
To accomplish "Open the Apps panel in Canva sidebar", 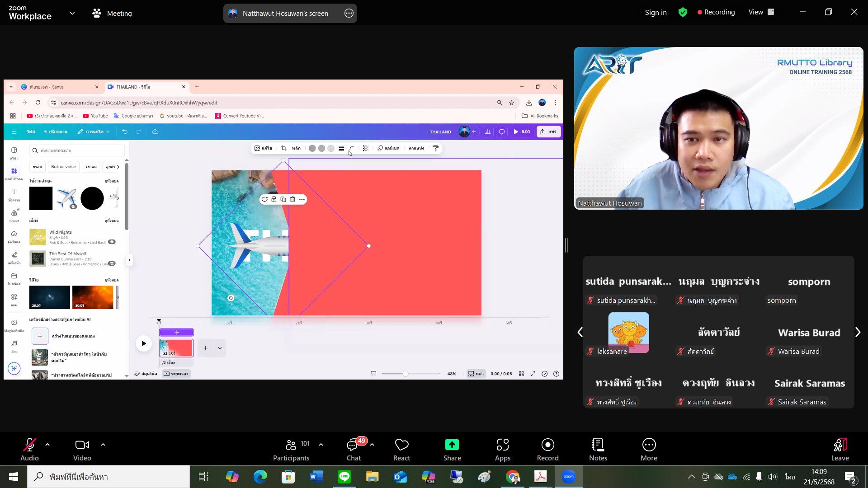I will point(14,300).
